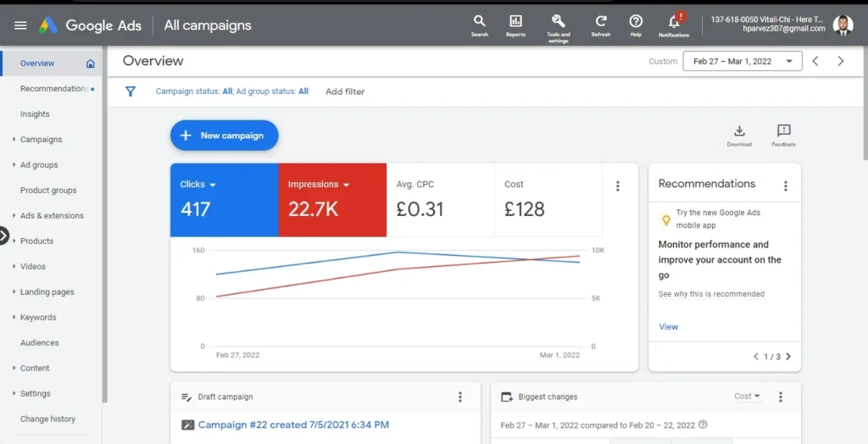
Task: Open scorecard three-dot options menu
Action: pyautogui.click(x=617, y=186)
